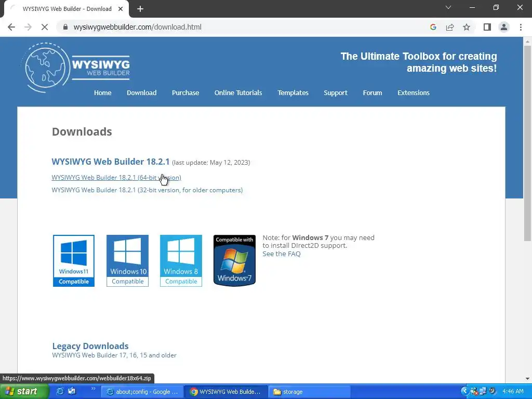This screenshot has height=399, width=532.
Task: Switch to WYSIWYG Web Builder taskbar button
Action: [x=226, y=392]
